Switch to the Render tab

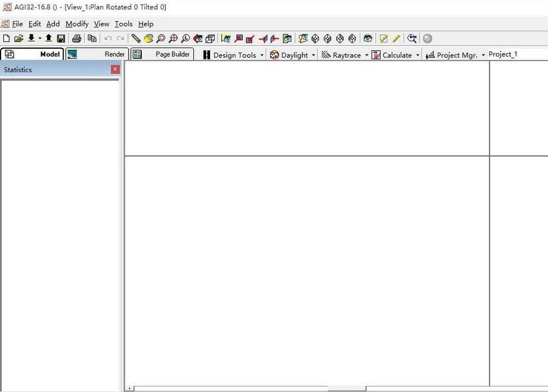(97, 54)
